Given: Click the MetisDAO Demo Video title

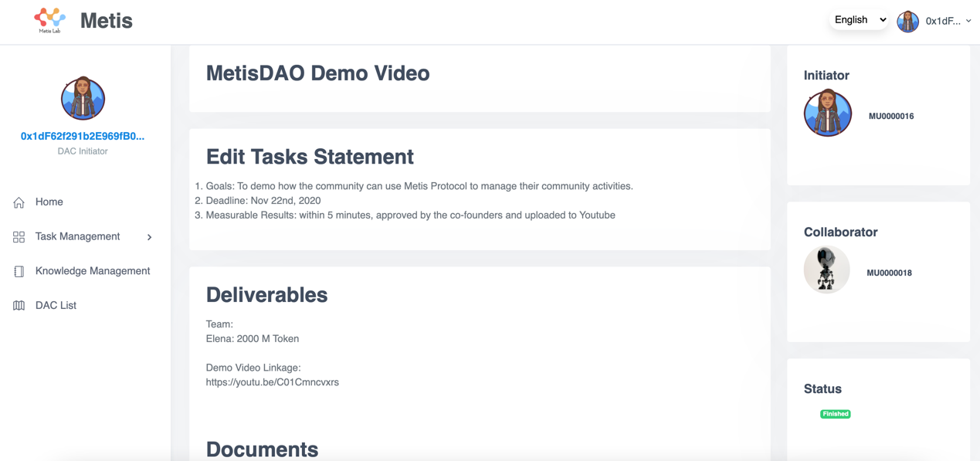Looking at the screenshot, I should [x=317, y=73].
